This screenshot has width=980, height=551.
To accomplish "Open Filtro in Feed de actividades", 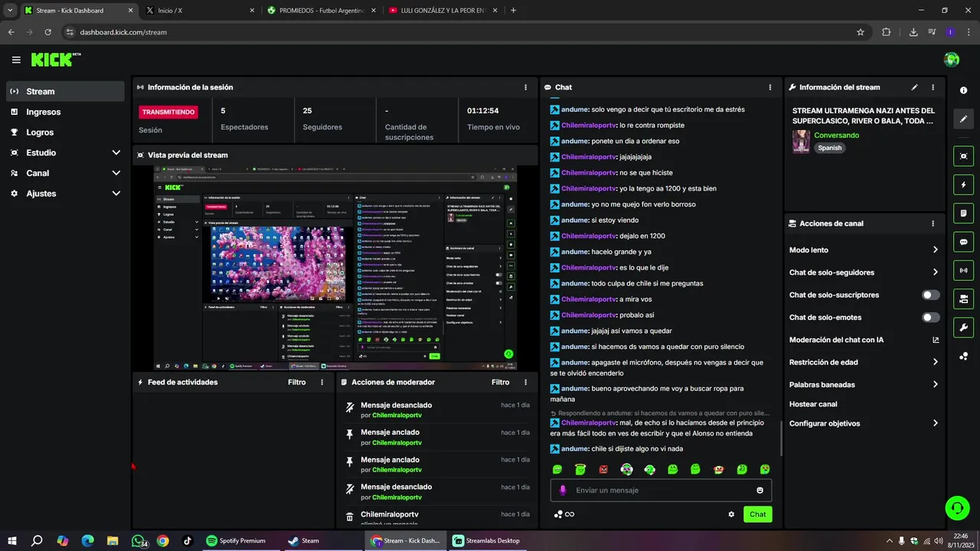I will [296, 382].
